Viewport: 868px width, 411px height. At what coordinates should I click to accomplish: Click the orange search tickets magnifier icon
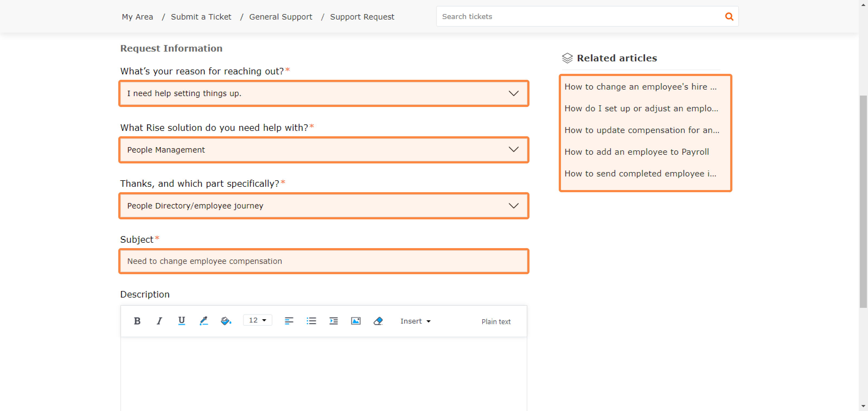click(729, 17)
